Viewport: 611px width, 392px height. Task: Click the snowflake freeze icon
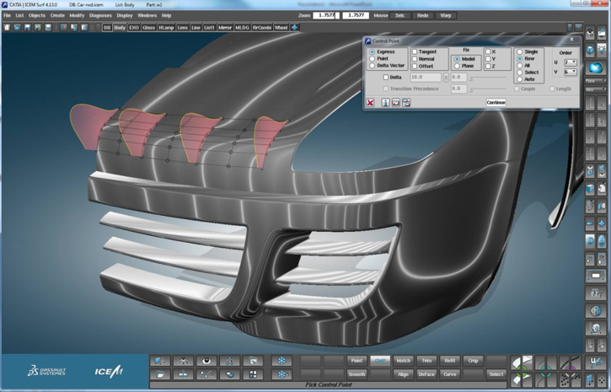pos(281,361)
